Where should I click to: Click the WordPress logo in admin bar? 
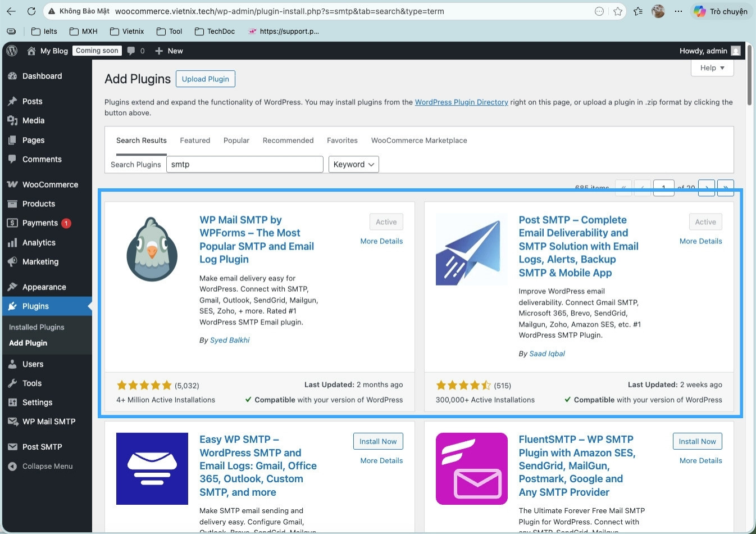tap(11, 51)
